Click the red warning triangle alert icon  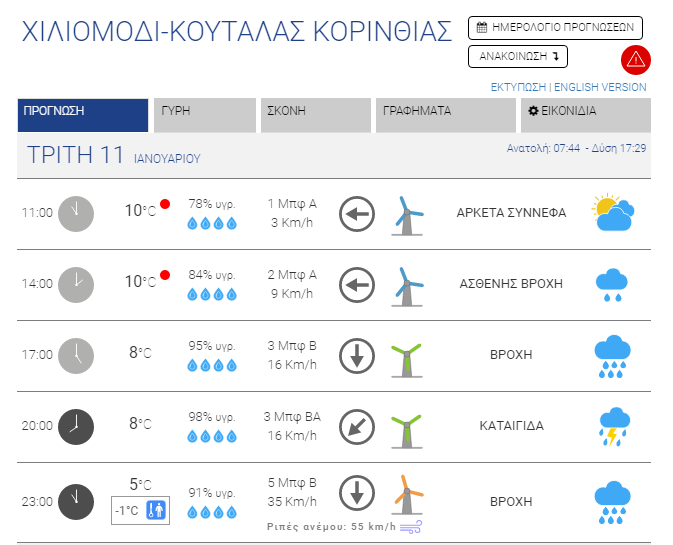tap(635, 60)
